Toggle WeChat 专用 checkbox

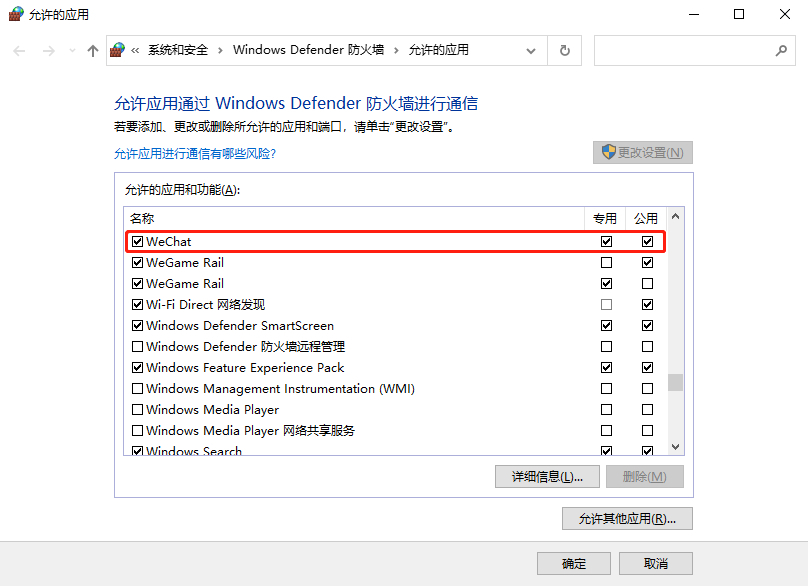[607, 242]
